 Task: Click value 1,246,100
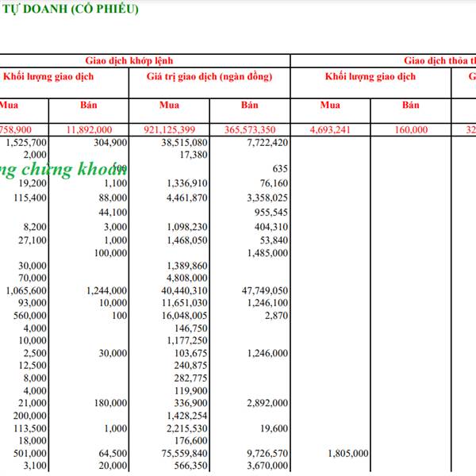click(x=267, y=303)
